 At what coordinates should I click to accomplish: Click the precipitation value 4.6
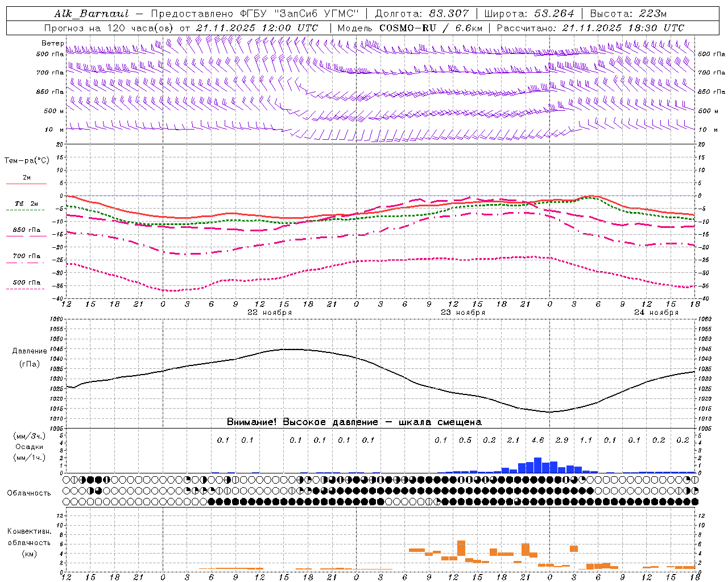(x=537, y=440)
